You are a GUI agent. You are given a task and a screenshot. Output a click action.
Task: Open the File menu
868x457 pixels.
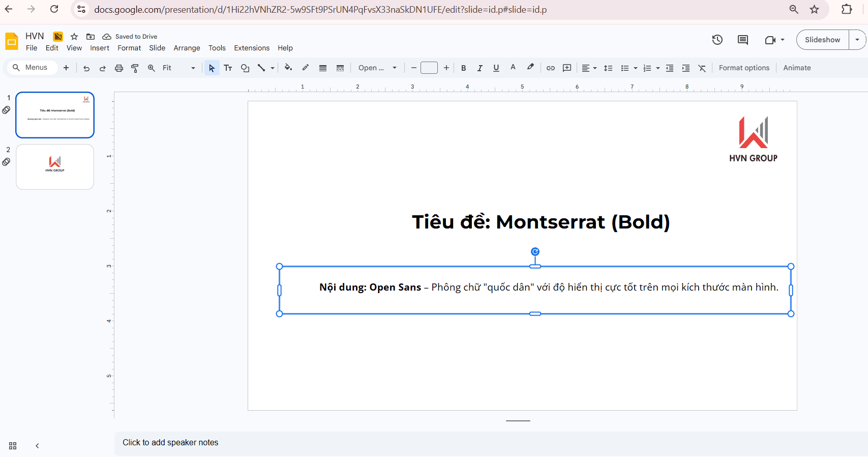pos(32,48)
